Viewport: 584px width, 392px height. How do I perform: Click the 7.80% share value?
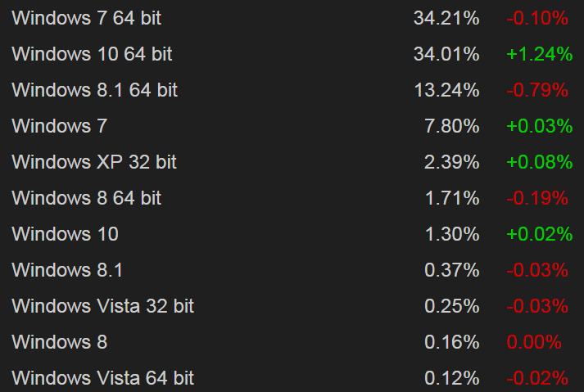(x=451, y=126)
